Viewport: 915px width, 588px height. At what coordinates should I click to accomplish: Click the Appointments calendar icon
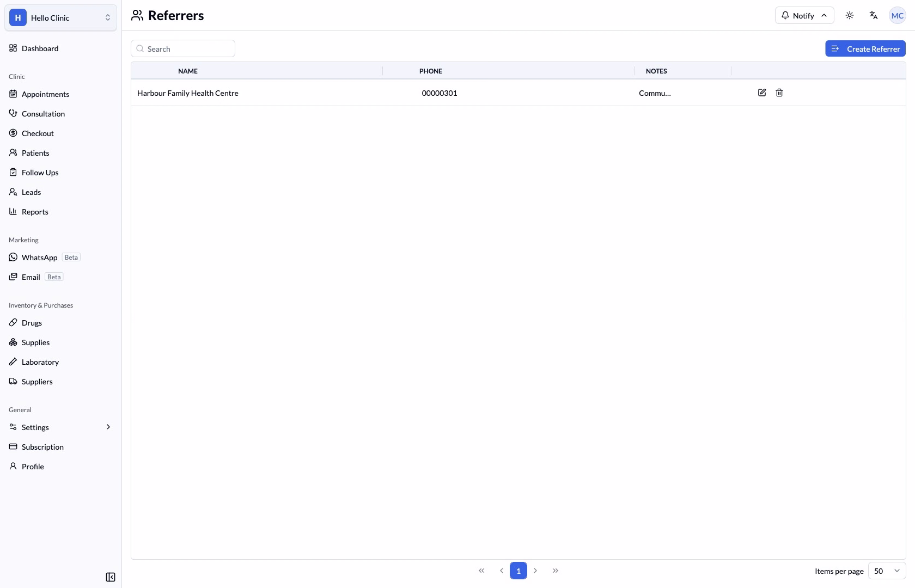point(13,94)
